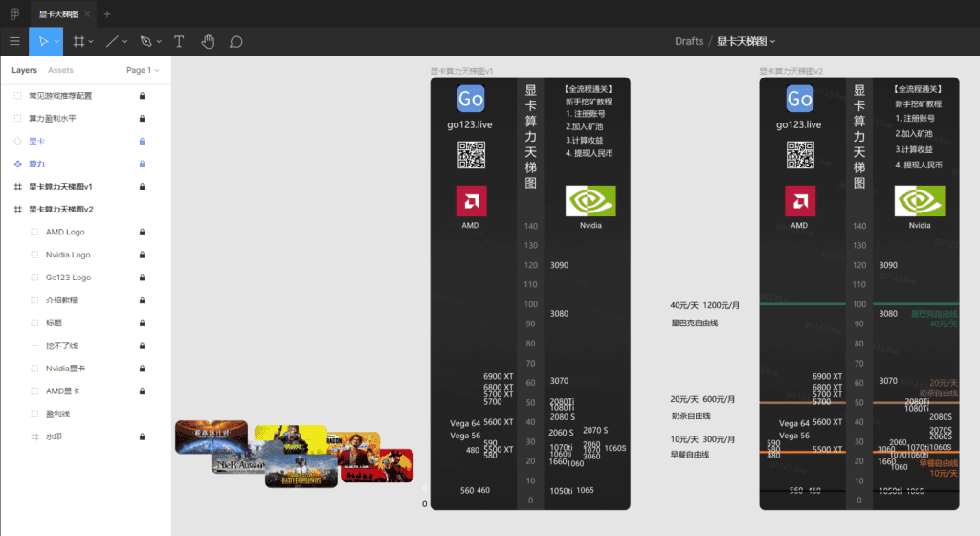Select the 标题 layer
The height and width of the screenshot is (536, 980).
85,323
